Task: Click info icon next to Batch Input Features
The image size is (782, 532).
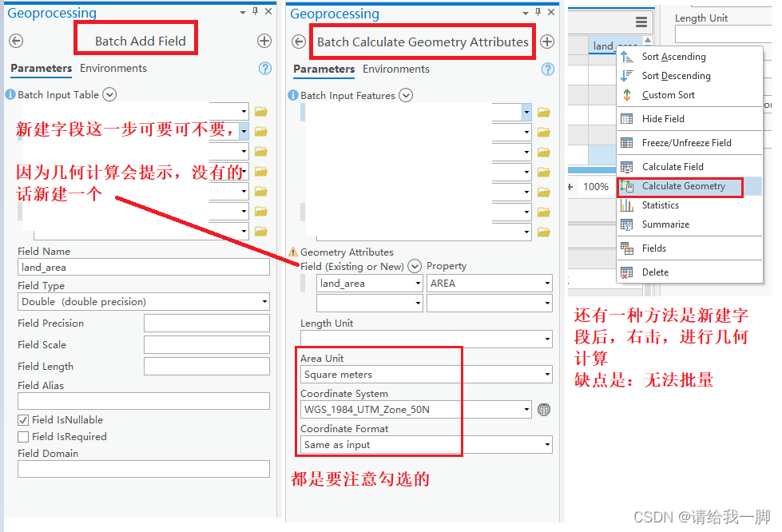Action: point(293,95)
